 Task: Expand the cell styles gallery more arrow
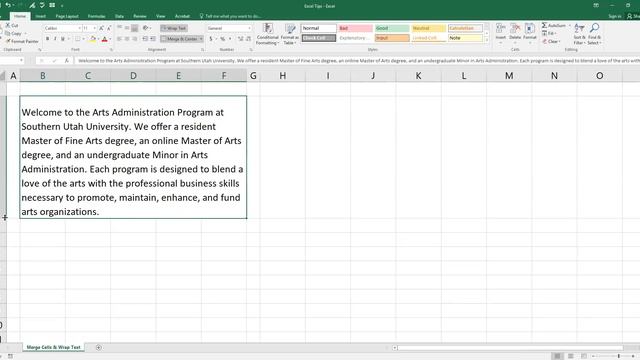[487, 40]
